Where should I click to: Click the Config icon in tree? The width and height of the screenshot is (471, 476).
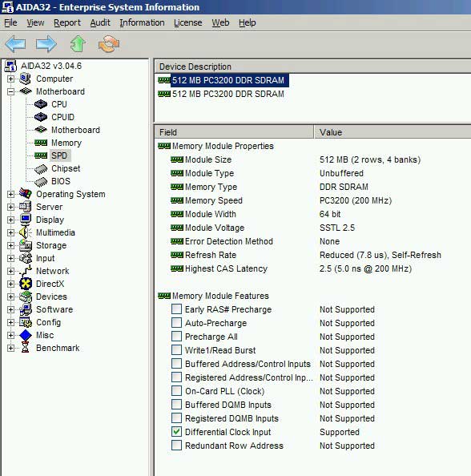click(x=25, y=322)
